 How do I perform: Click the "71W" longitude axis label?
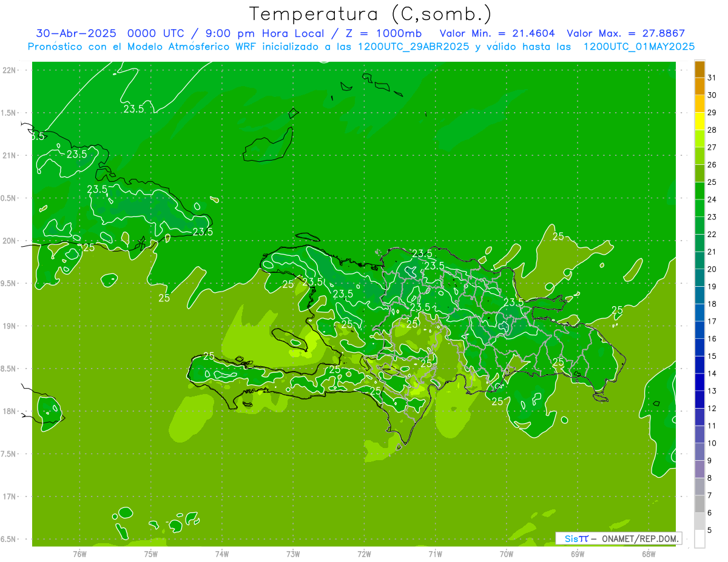pyautogui.click(x=435, y=554)
